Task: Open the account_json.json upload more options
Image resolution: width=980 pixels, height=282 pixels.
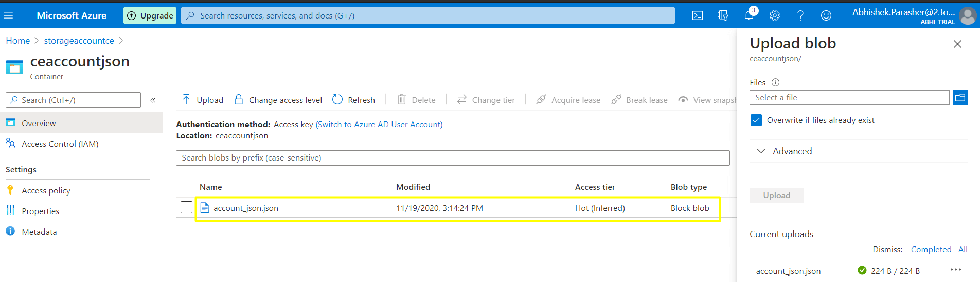Action: tap(955, 270)
